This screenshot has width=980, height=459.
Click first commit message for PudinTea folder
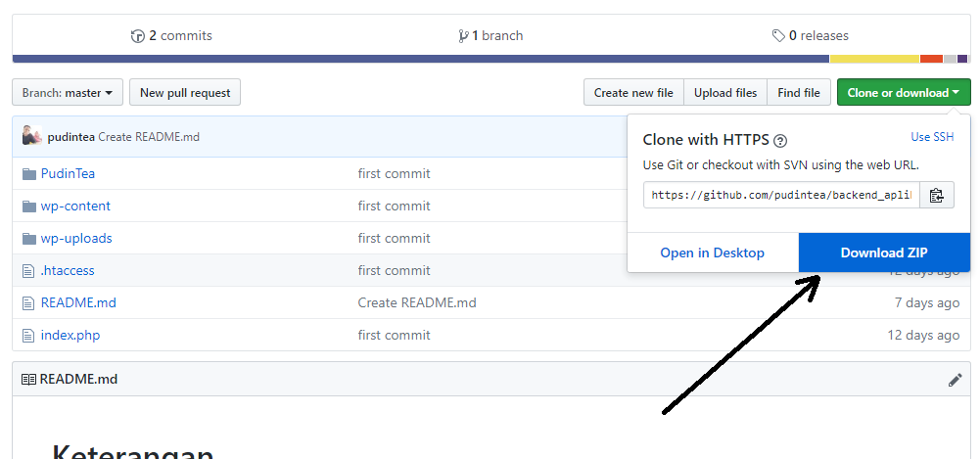click(x=394, y=173)
